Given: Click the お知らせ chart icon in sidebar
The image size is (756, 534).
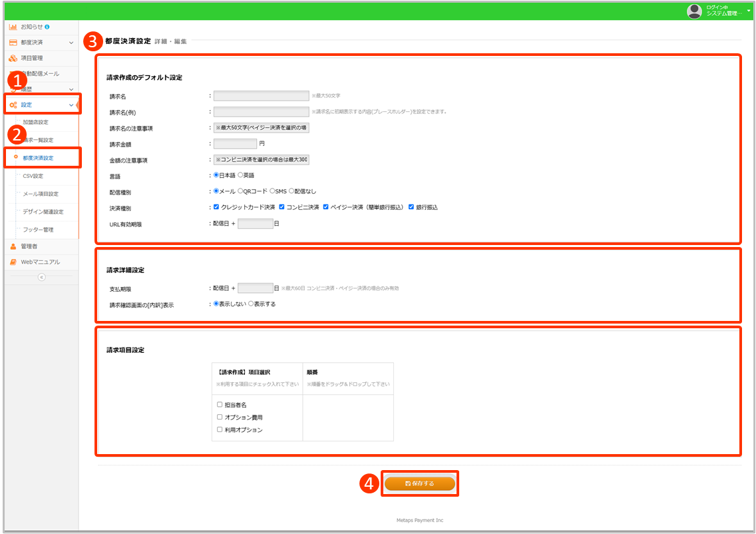Looking at the screenshot, I should point(13,27).
